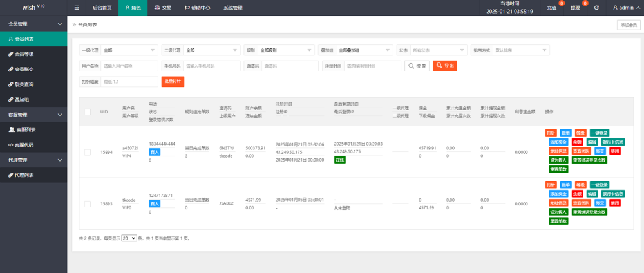Check the row checkbox for UID 15894
The height and width of the screenshot is (273, 644).
(x=87, y=152)
